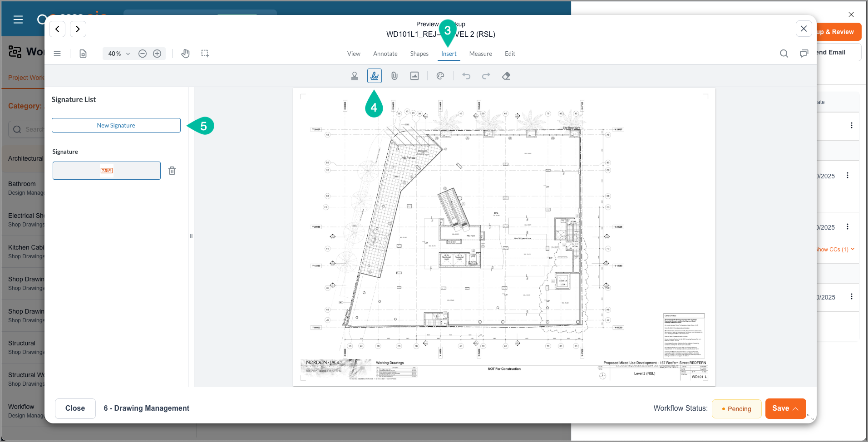
Task: Click the undo arrow icon
Action: click(x=466, y=76)
